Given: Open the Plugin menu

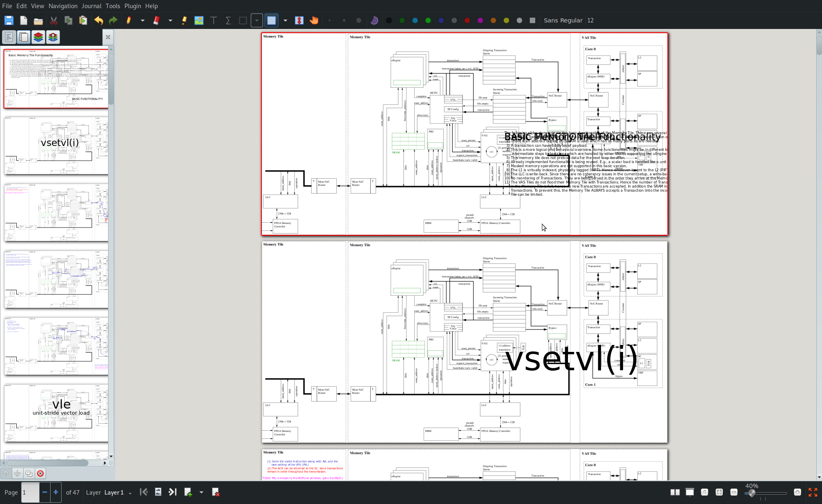Looking at the screenshot, I should 133,6.
